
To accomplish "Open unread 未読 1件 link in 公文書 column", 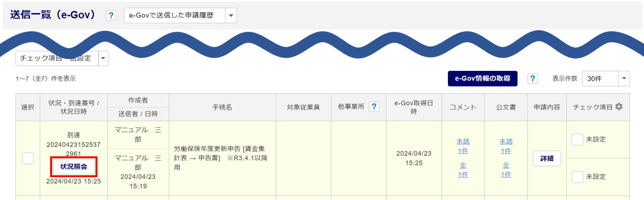I will (506, 146).
